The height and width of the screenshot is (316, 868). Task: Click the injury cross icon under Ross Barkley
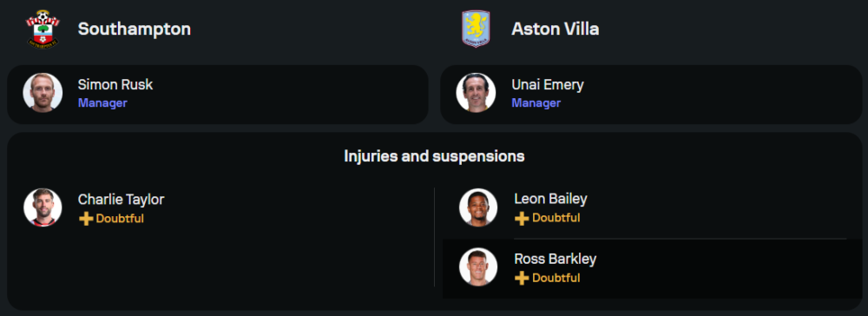pos(522,278)
